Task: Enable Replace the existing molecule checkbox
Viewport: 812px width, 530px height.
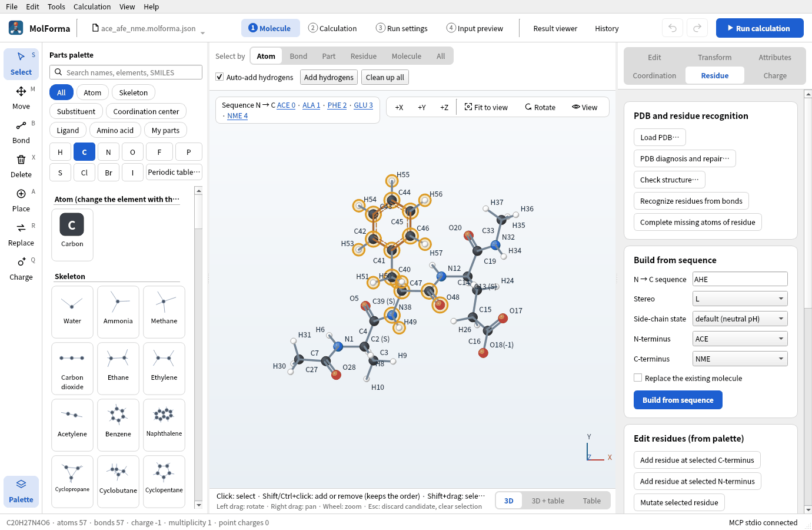Action: pos(638,377)
